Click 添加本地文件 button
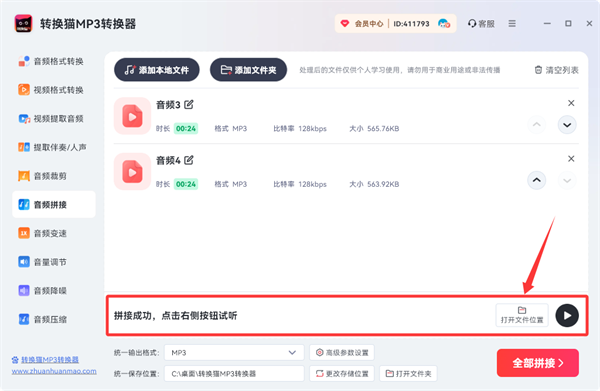 pos(157,70)
